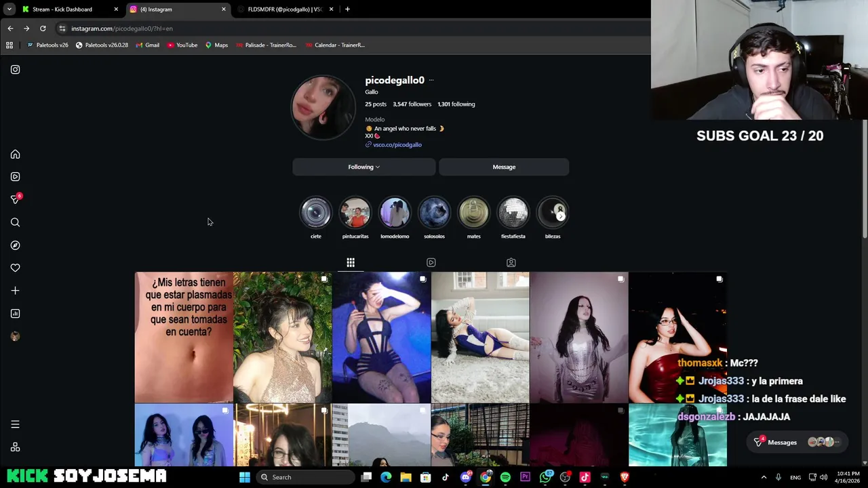The width and height of the screenshot is (868, 488).
Task: Open a new browser tab
Action: pyautogui.click(x=347, y=9)
